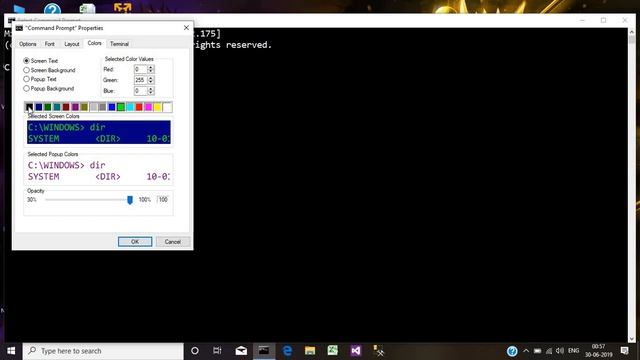The width and height of the screenshot is (640, 360).
Task: Pick the teal color swatch
Action: 57,107
